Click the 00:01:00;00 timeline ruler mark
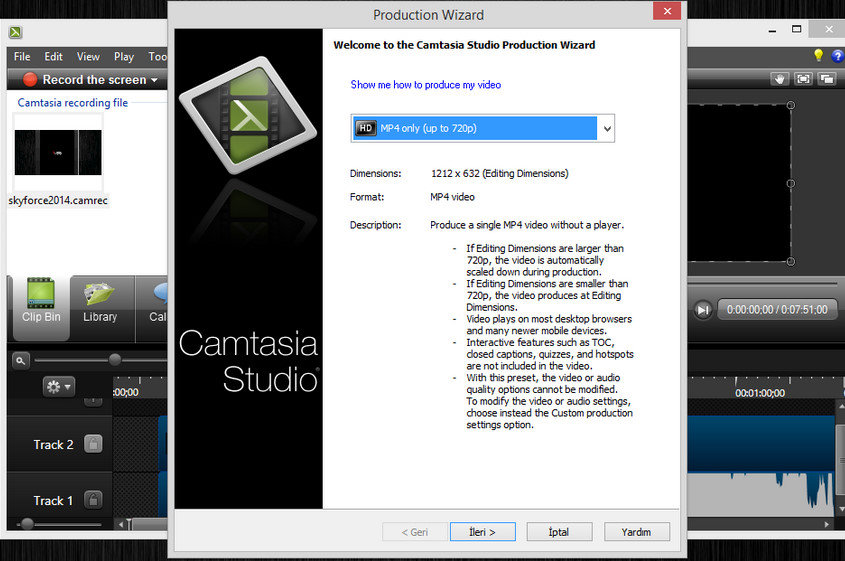The height and width of the screenshot is (561, 845). point(760,393)
